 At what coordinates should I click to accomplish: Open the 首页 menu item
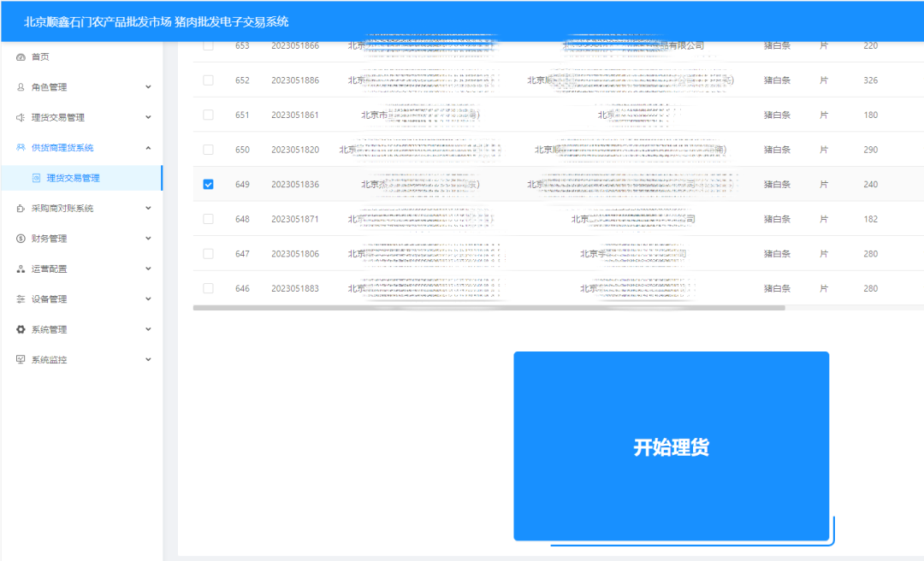pyautogui.click(x=40, y=56)
